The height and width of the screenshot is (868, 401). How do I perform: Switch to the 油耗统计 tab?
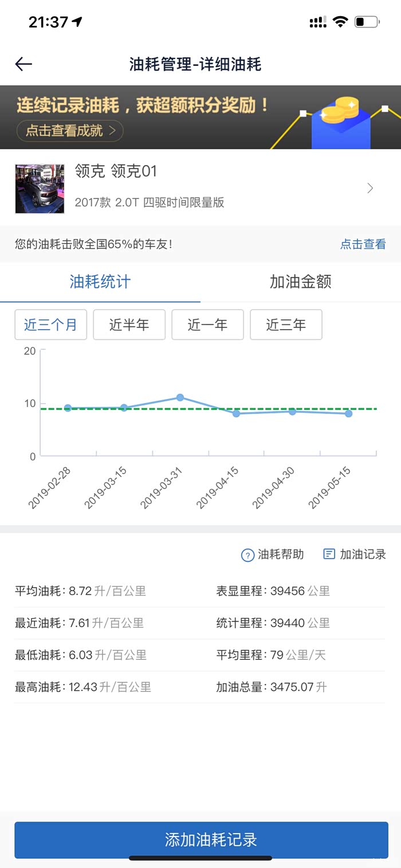coord(100,282)
